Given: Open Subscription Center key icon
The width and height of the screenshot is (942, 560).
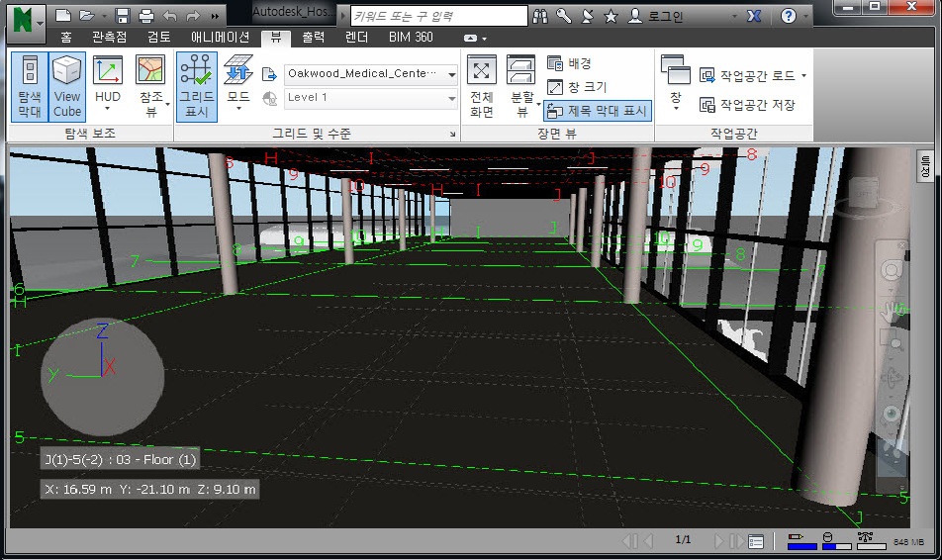Looking at the screenshot, I should pos(564,16).
